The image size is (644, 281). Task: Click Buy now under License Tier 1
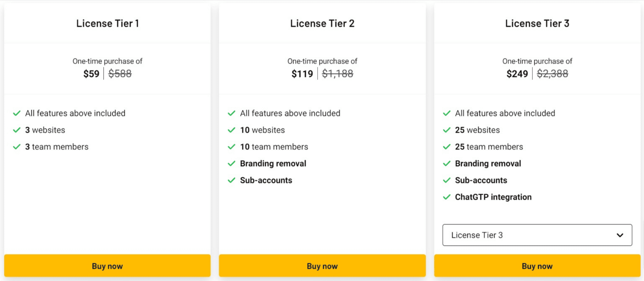107,266
